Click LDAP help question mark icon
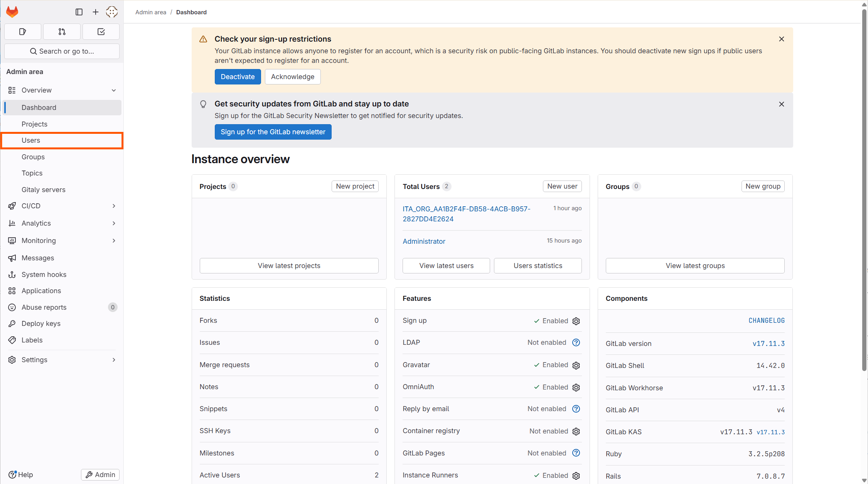The width and height of the screenshot is (868, 484). [x=576, y=342]
